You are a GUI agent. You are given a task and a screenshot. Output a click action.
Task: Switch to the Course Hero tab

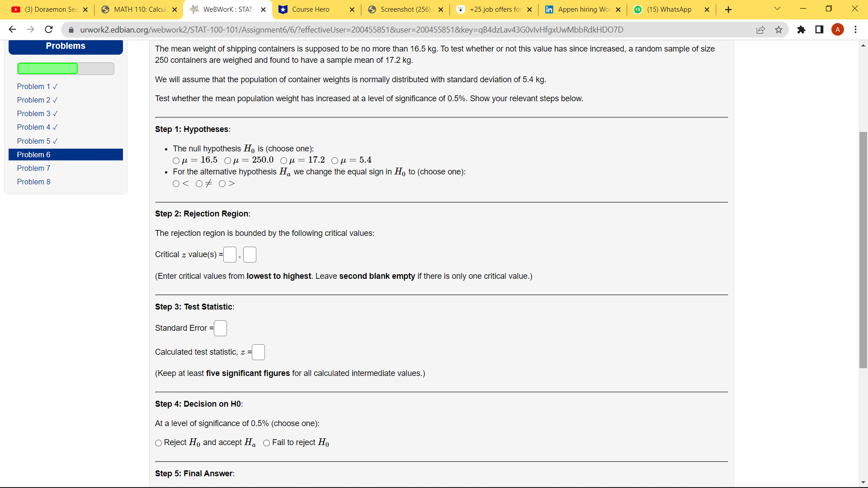(x=310, y=9)
